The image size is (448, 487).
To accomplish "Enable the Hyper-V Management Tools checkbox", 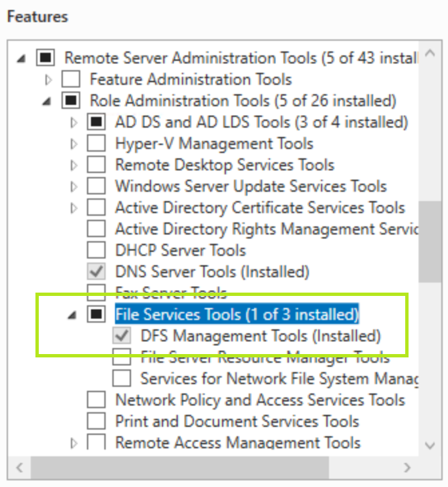I will click(x=96, y=144).
